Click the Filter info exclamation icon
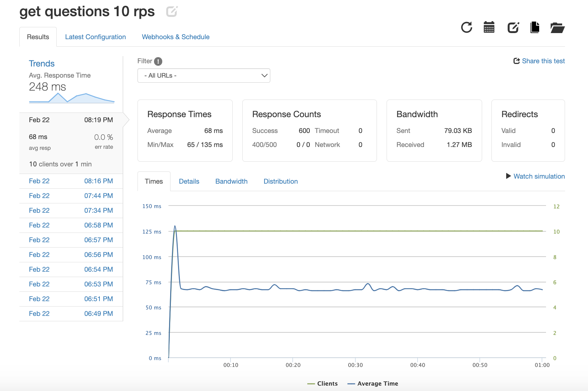This screenshot has width=588, height=391. click(x=158, y=61)
